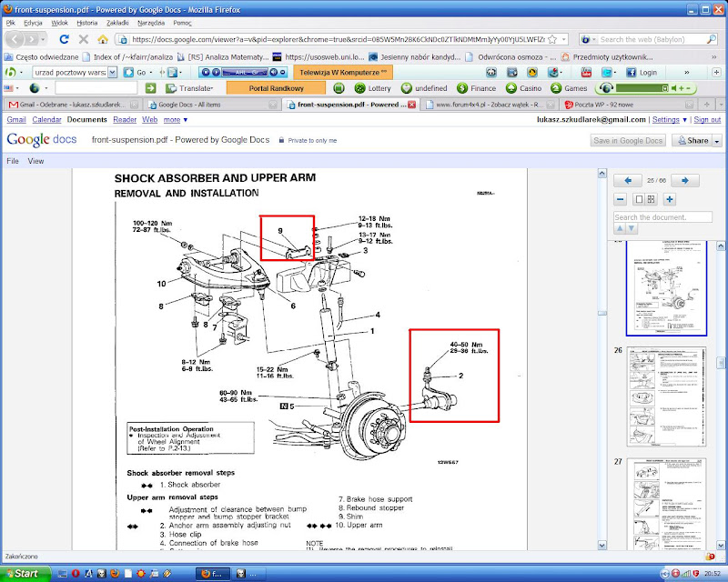Open Finance toolbar shortcut

click(476, 88)
